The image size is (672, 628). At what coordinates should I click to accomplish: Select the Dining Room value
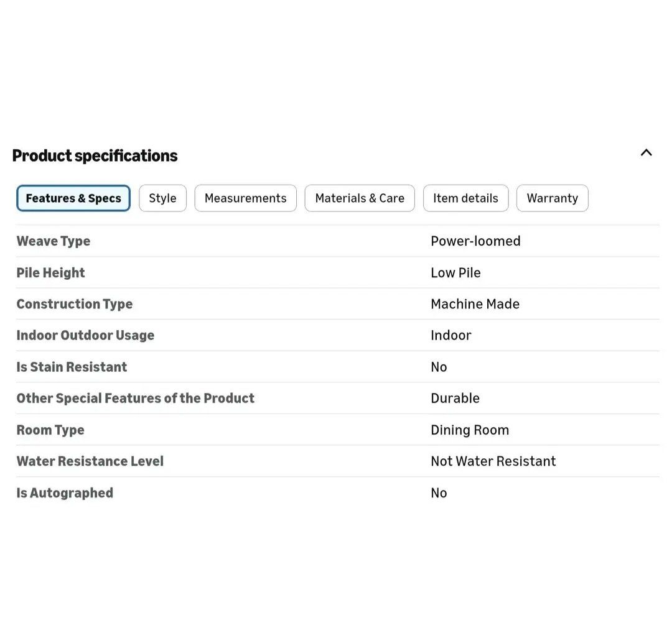coord(470,430)
